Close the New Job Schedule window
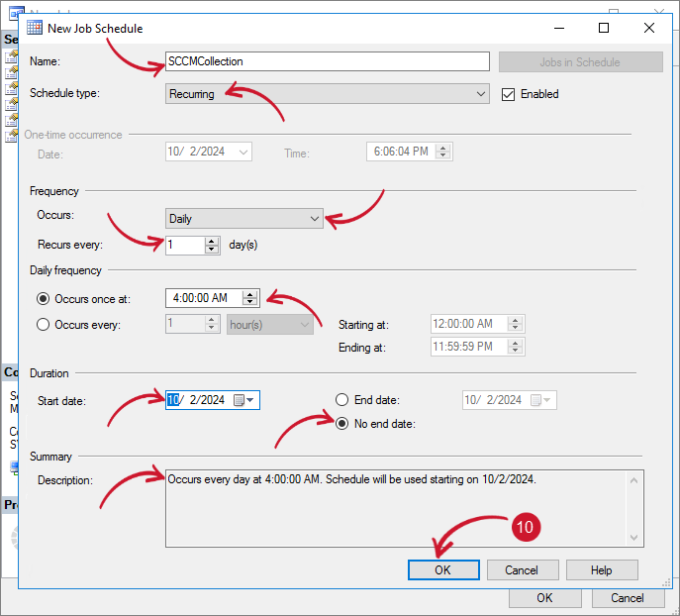 pyautogui.click(x=649, y=29)
